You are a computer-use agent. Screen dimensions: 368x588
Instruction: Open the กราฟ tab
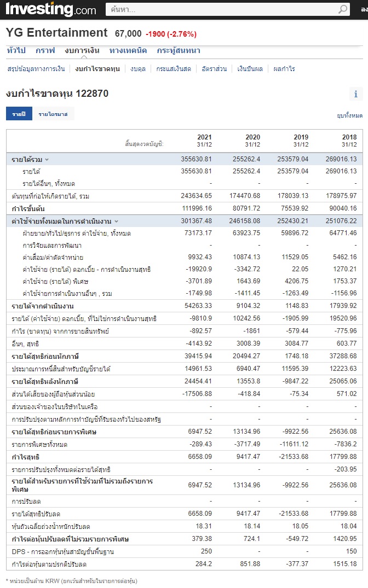[45, 50]
